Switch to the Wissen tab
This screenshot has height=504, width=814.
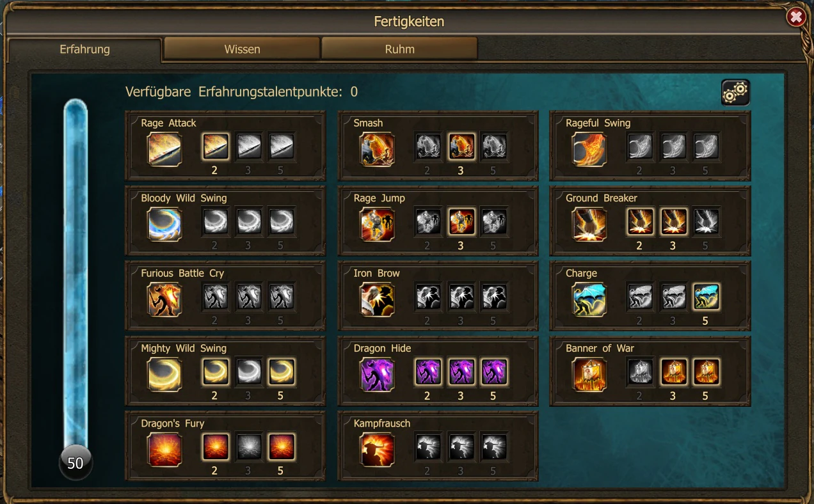242,49
